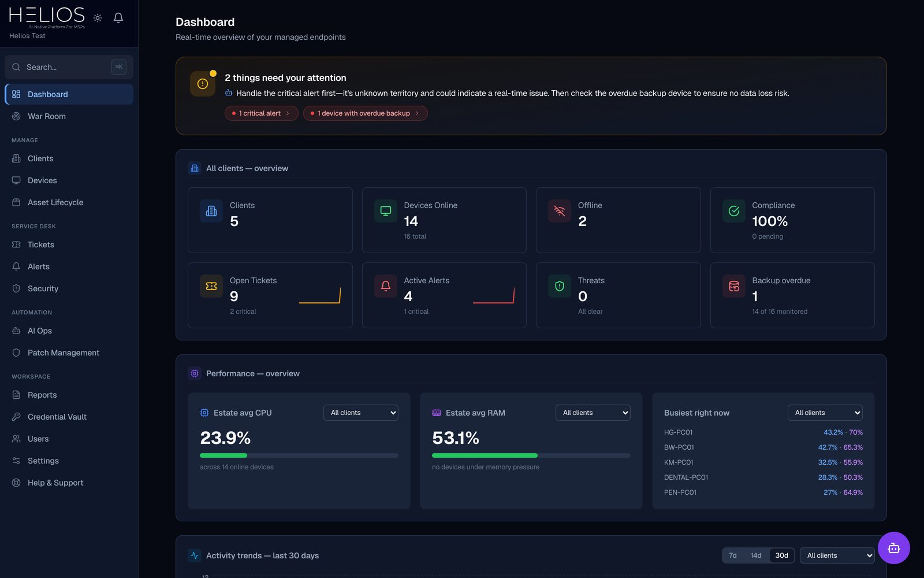This screenshot has width=924, height=578.
Task: Open the Clients page
Action: 69,158
